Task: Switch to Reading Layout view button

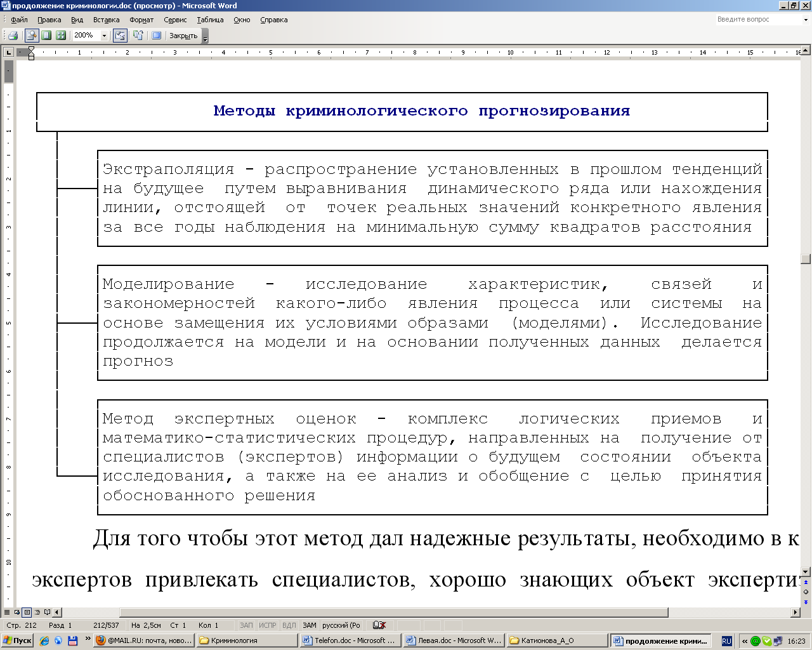Action: [48, 613]
